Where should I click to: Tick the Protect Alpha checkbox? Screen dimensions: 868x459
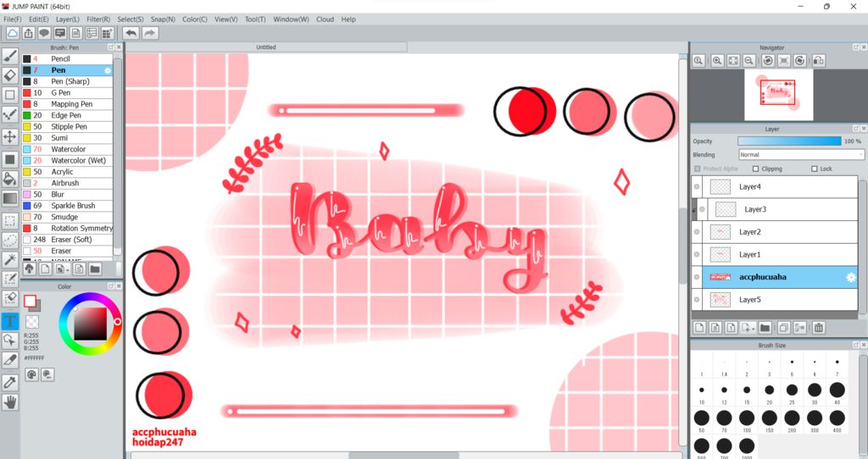[x=698, y=169]
